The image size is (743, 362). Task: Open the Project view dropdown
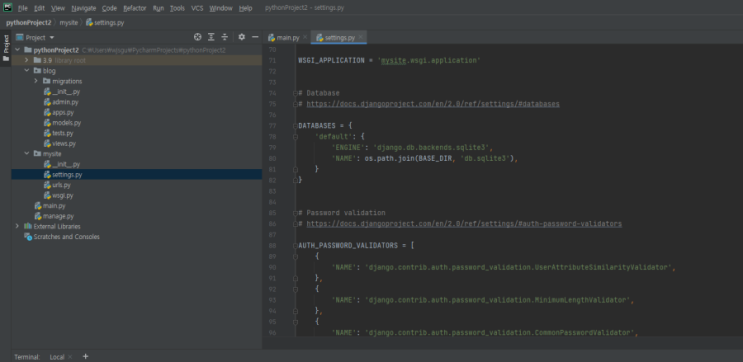coord(35,37)
